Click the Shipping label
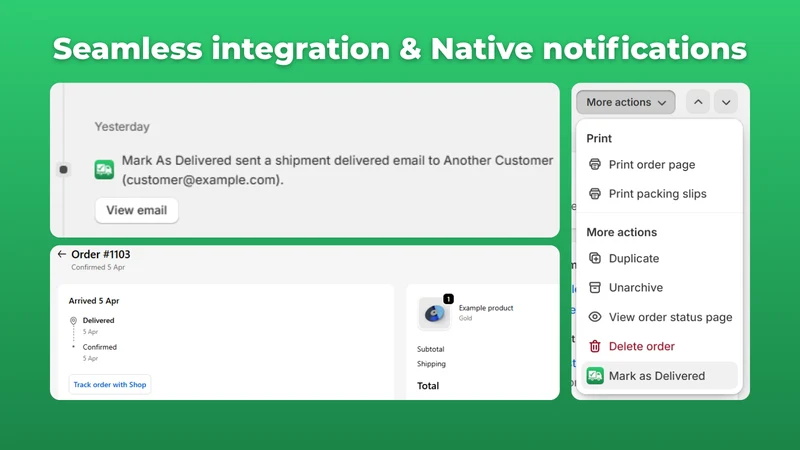 [431, 364]
